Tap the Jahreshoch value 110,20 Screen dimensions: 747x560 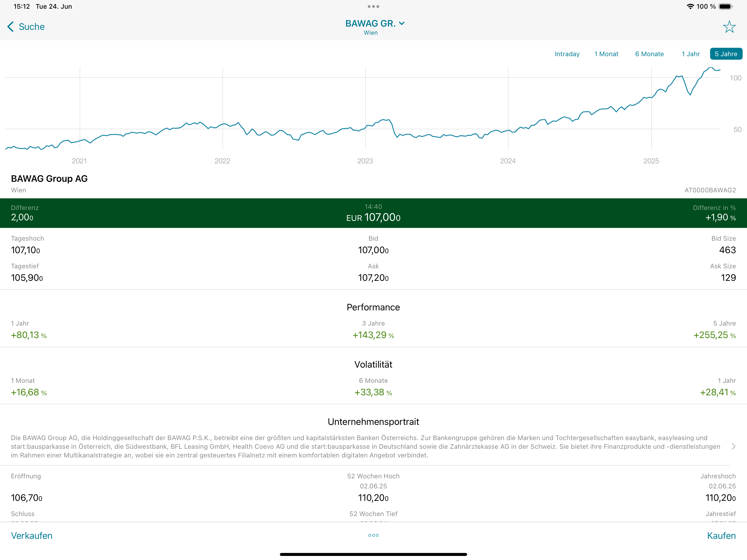(x=720, y=498)
